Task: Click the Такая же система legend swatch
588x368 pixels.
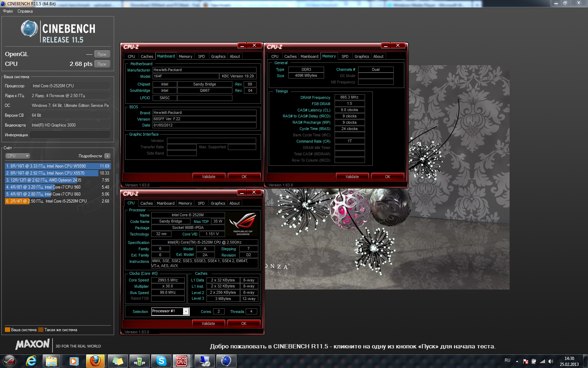Action: pyautogui.click(x=41, y=330)
